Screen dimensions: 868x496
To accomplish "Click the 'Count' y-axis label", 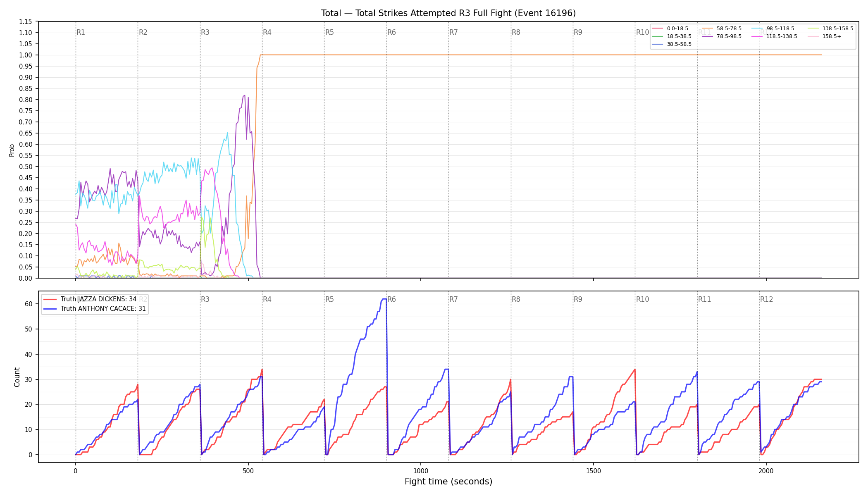I will [x=17, y=377].
